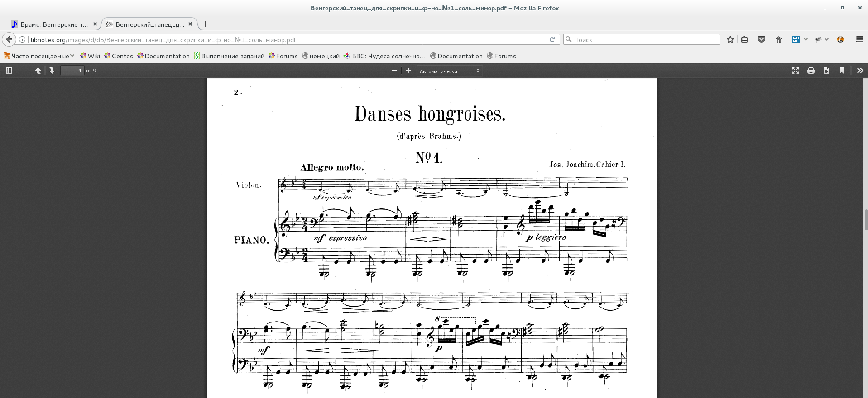Select the 'Венгерский_танец_д...' tab
868x398 pixels.
click(149, 24)
